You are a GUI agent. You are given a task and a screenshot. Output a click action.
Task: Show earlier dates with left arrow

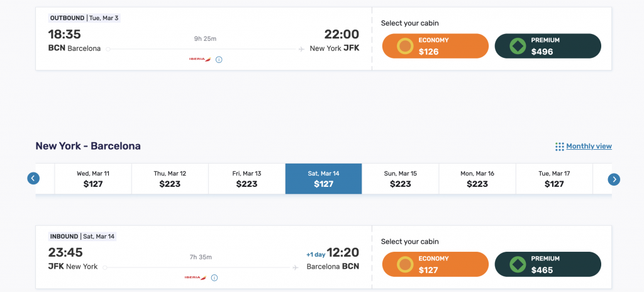point(33,179)
